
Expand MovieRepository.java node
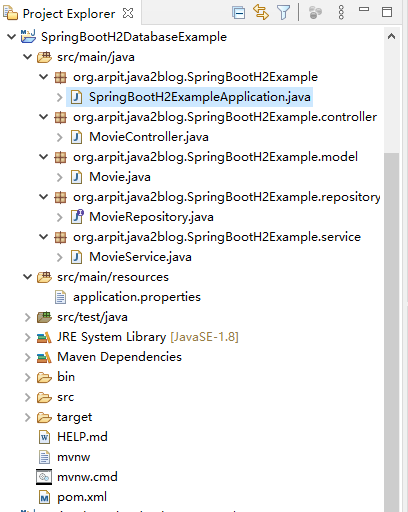tap(60, 217)
